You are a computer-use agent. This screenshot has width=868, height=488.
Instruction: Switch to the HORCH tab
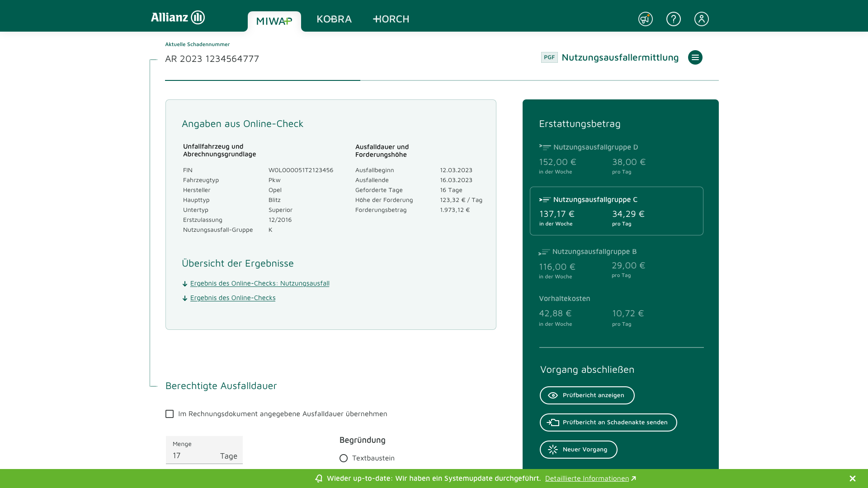click(391, 19)
